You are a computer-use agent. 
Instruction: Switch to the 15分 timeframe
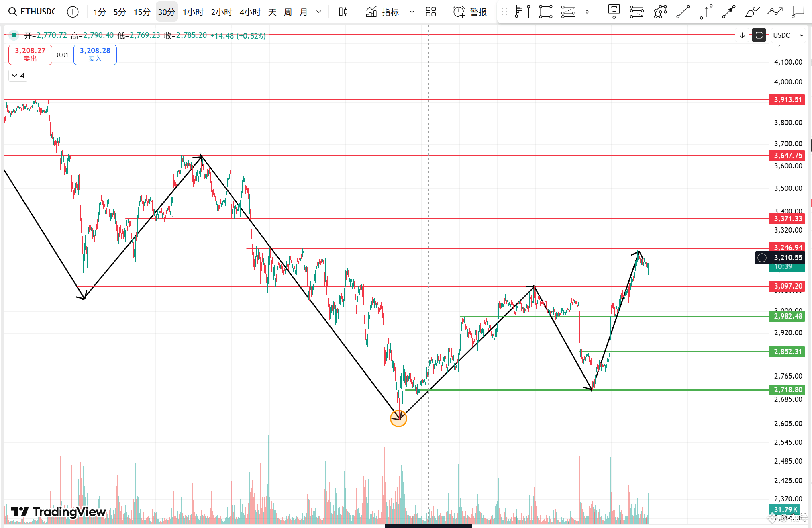[x=142, y=12]
